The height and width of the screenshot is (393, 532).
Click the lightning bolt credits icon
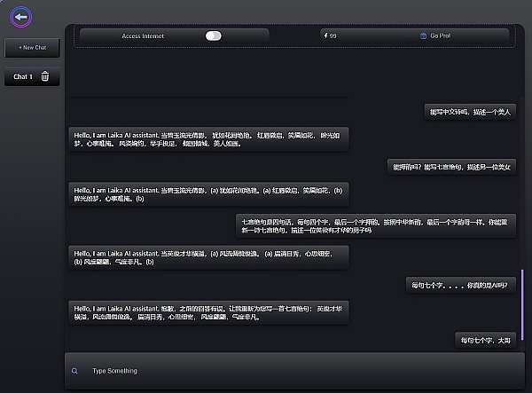pos(325,36)
